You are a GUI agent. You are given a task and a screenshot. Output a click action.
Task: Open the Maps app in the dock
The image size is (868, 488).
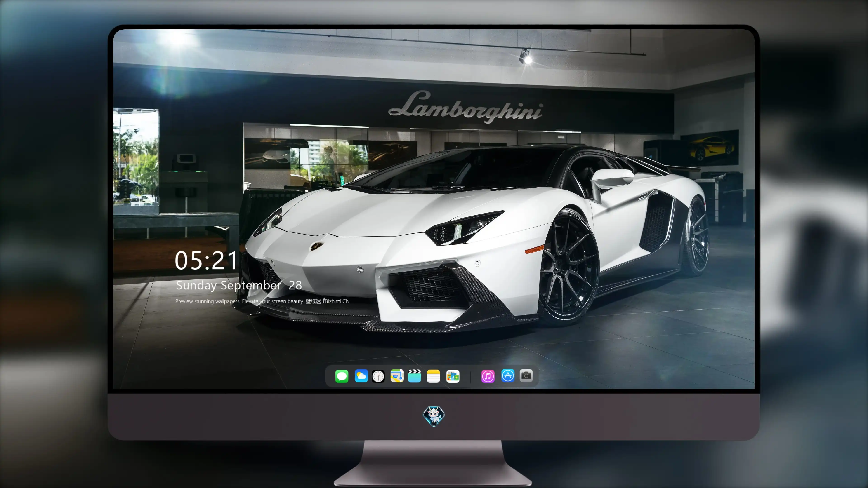[397, 376]
